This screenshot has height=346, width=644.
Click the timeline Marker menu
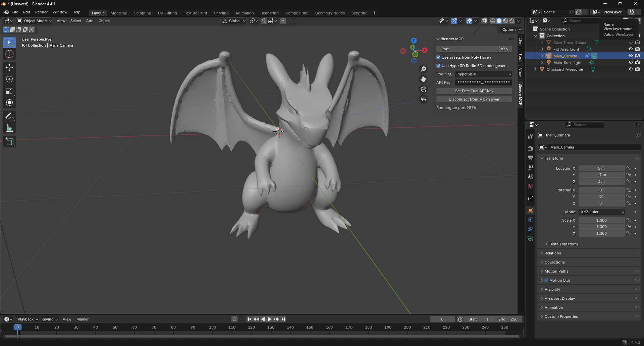[82, 319]
